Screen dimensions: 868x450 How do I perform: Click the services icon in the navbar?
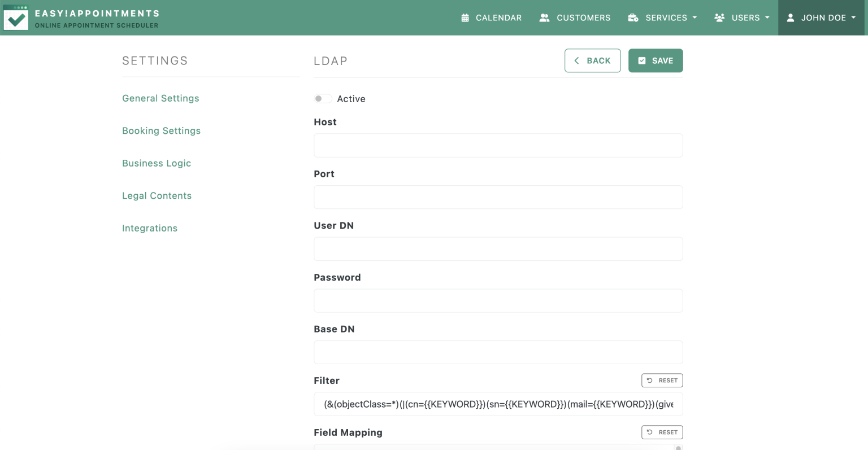pos(632,18)
